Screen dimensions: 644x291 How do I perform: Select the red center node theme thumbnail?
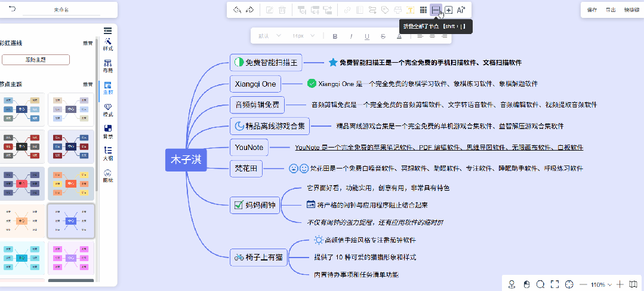pos(21,183)
